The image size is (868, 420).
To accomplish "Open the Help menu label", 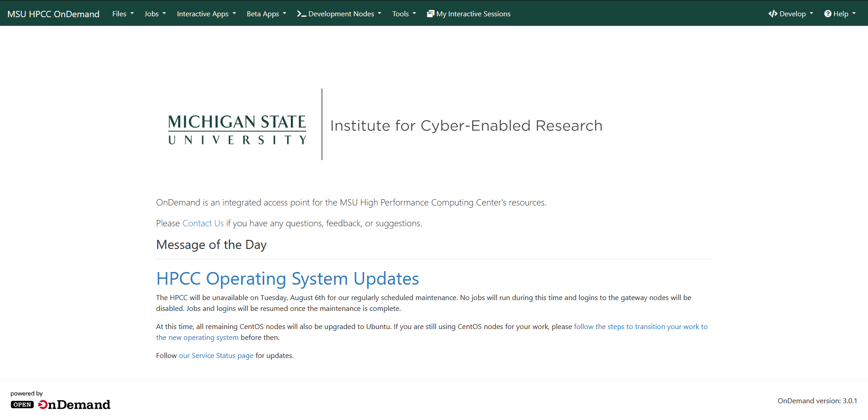I will tap(841, 14).
